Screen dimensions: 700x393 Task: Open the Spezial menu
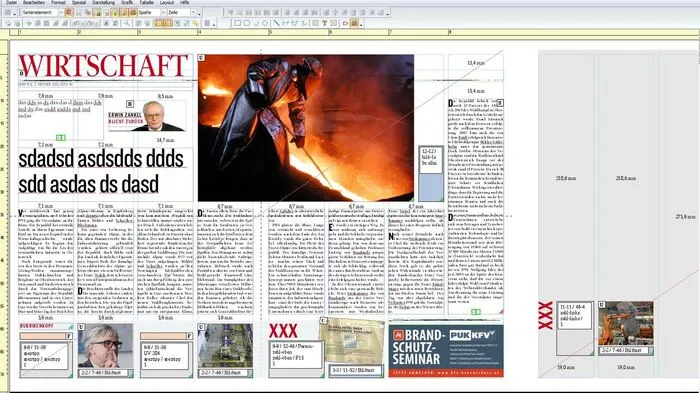(x=79, y=2)
